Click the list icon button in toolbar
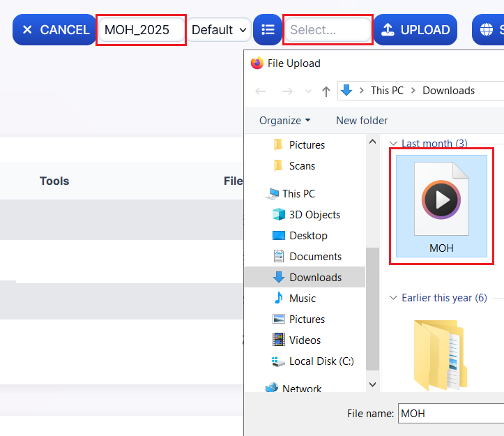504x436 pixels. click(x=268, y=30)
